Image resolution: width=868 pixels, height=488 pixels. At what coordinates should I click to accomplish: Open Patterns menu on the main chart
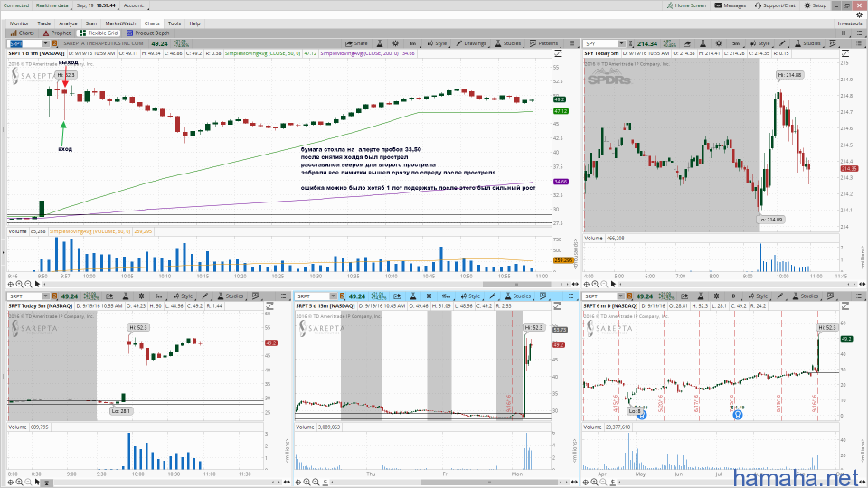(544, 43)
